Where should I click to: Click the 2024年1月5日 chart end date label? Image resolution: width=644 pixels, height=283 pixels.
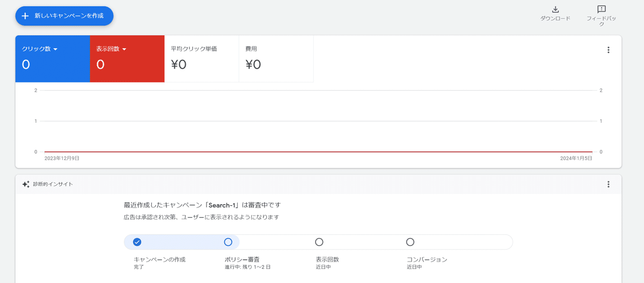pos(576,158)
